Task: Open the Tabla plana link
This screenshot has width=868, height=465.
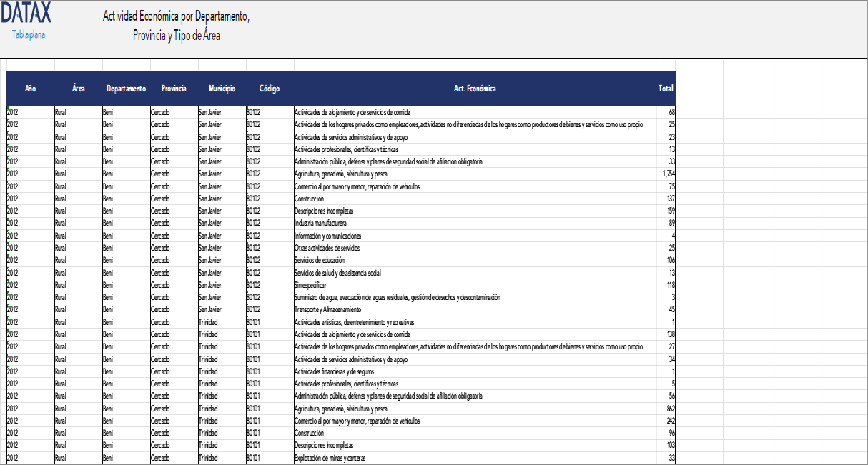Action: pos(29,34)
